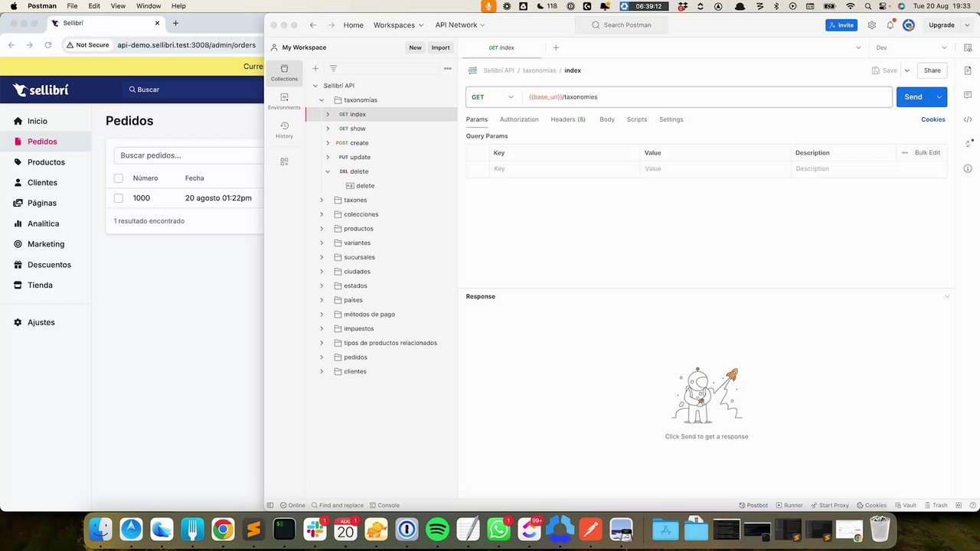Expand the productos folder
Image resolution: width=980 pixels, height=551 pixels.
322,228
